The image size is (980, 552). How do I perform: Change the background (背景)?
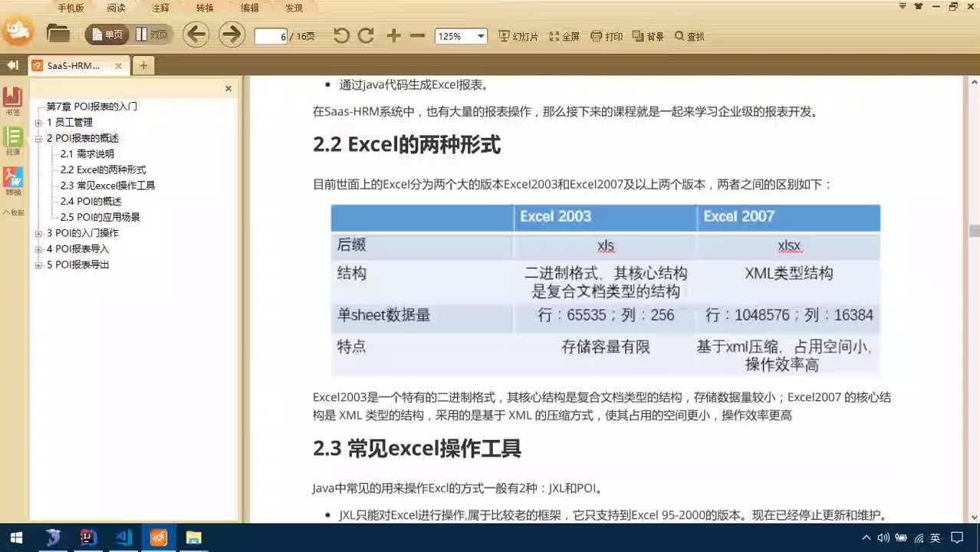pyautogui.click(x=648, y=36)
